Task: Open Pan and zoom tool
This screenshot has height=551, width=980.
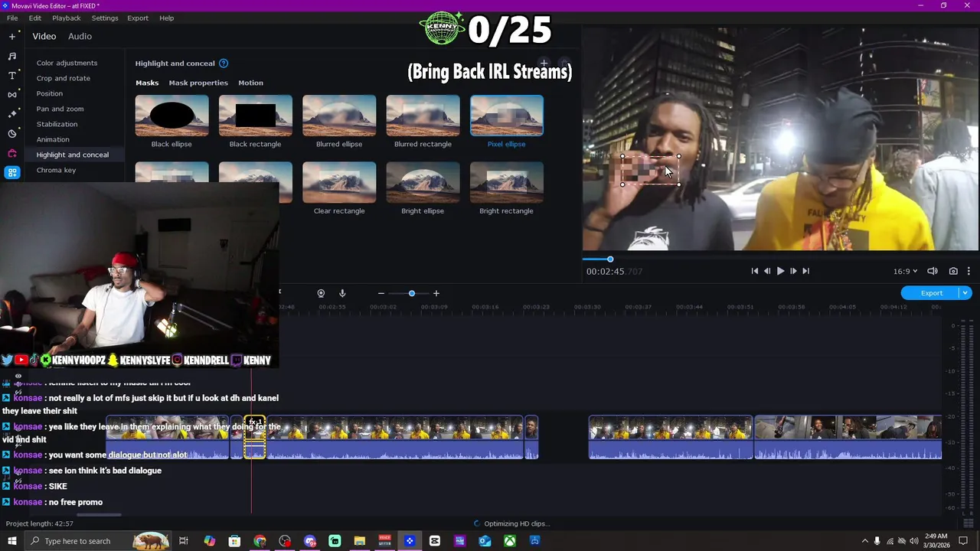Action: [x=60, y=109]
